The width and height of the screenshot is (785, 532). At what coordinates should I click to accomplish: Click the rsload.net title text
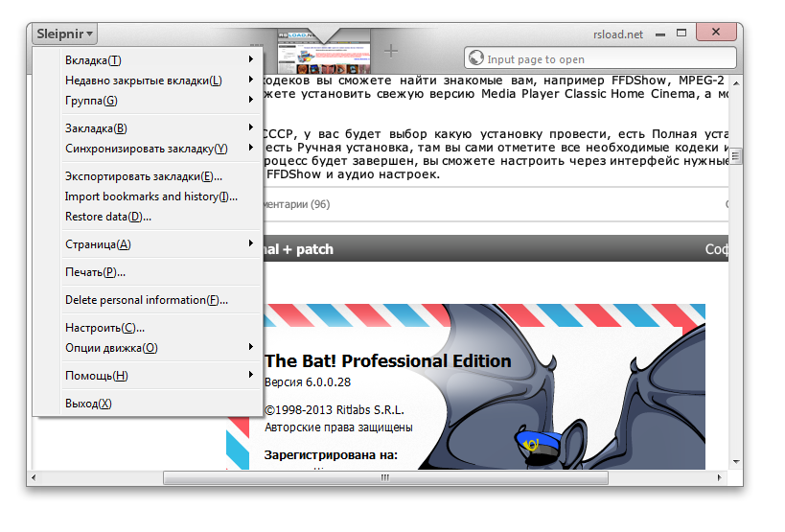coord(618,35)
